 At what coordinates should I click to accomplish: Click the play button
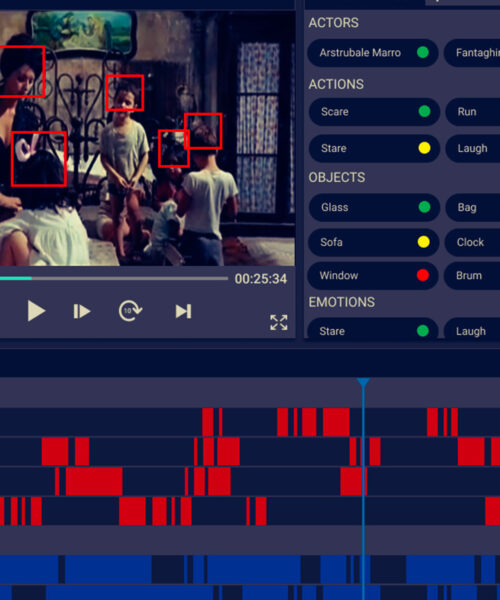click(x=36, y=311)
